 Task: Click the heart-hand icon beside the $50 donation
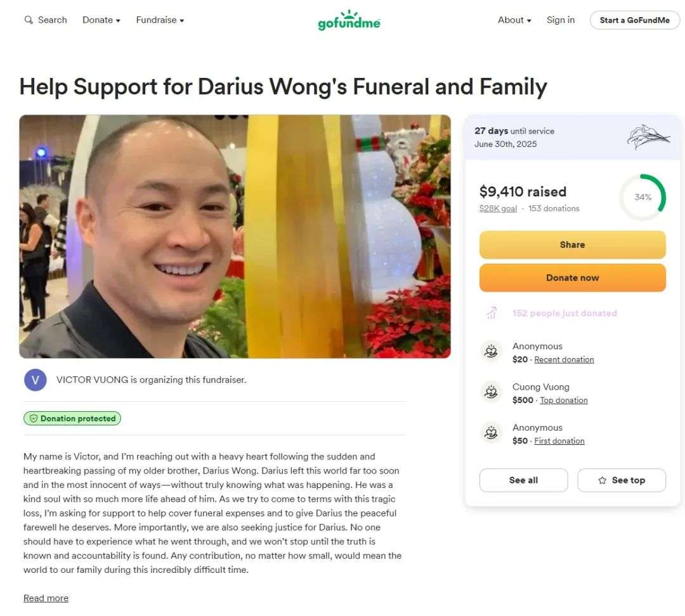coord(491,433)
